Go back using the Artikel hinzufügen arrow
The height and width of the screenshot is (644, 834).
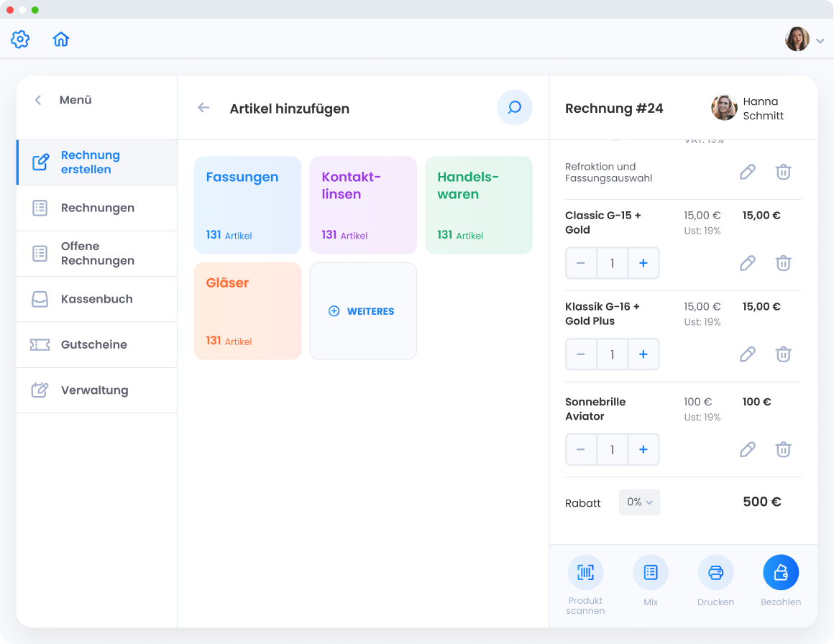(x=203, y=108)
